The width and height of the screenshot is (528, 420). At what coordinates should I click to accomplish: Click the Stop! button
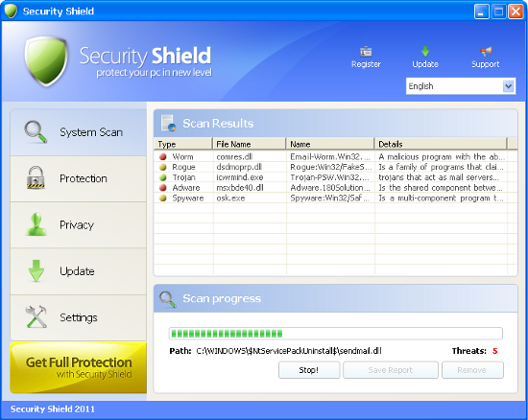point(309,370)
